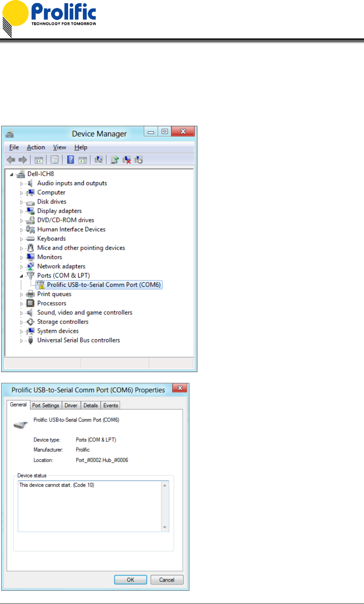Select the Storage controllers label
This screenshot has width=364, height=604.
[x=63, y=322]
